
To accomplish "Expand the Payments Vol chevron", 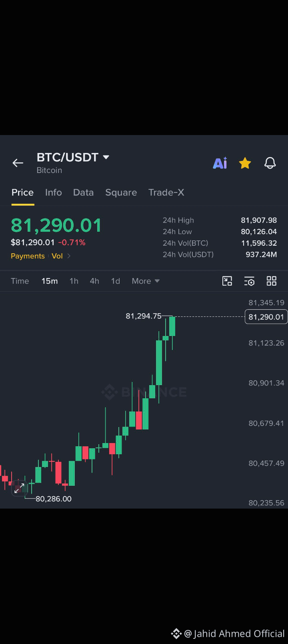I will tap(69, 256).
